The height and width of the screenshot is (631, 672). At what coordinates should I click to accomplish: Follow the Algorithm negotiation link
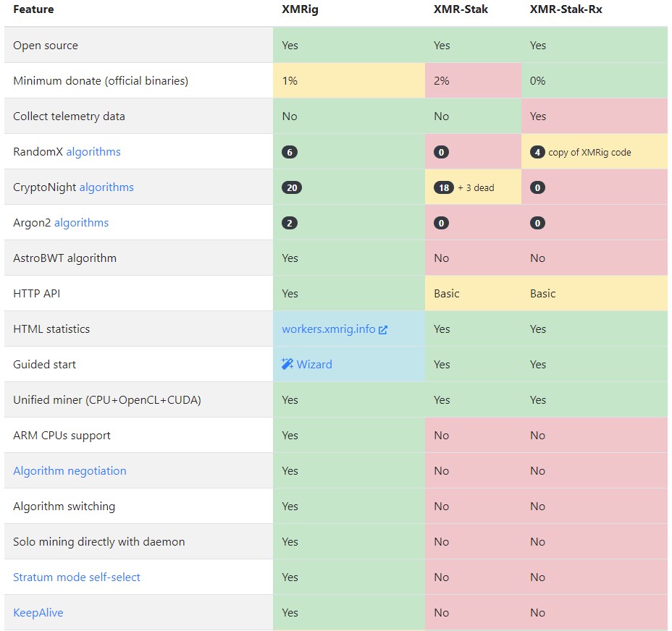click(70, 471)
